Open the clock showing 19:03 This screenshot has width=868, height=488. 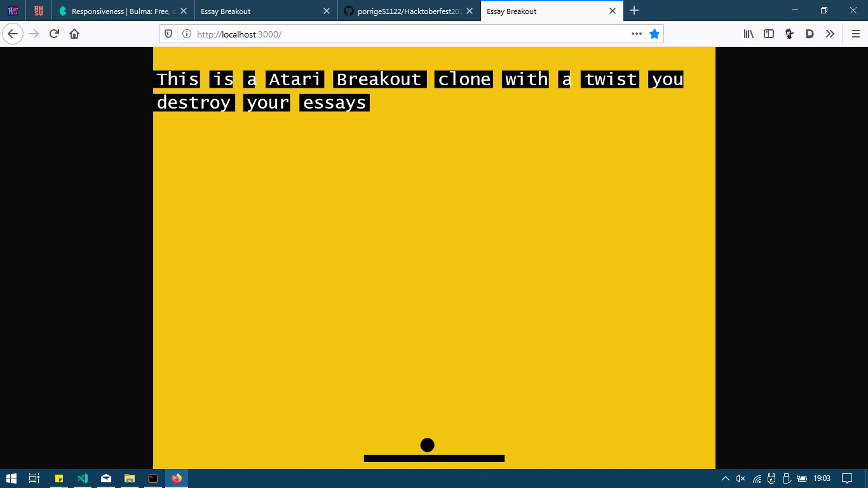[x=822, y=478]
